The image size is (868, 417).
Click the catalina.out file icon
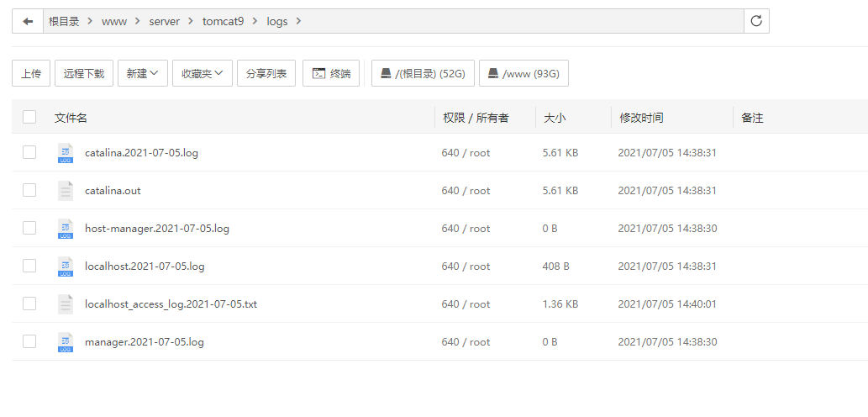[66, 191]
